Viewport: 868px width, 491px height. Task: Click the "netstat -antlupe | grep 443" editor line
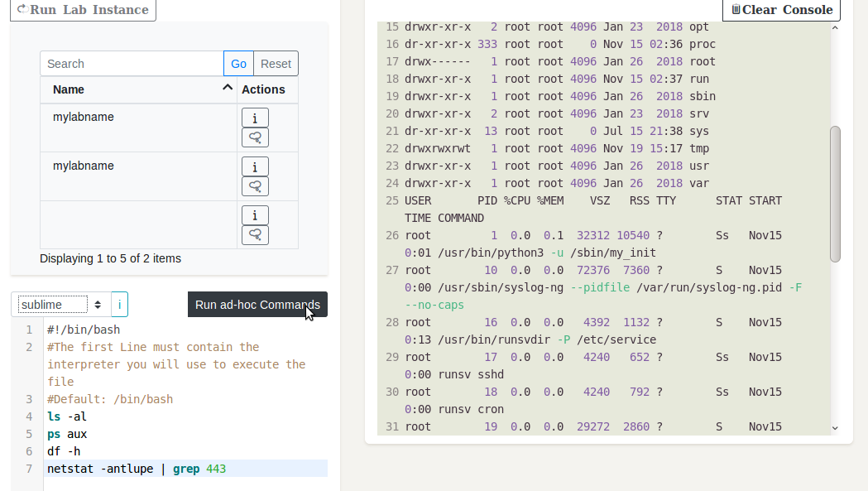(x=137, y=469)
